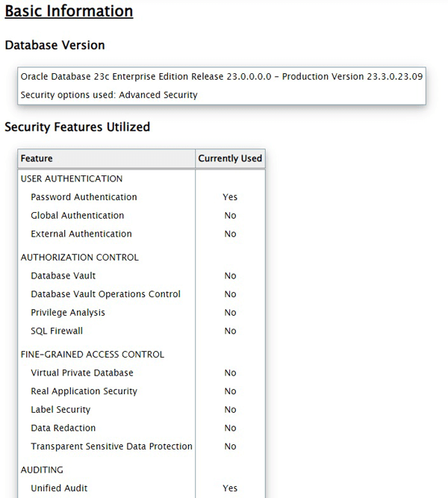Image resolution: width=448 pixels, height=498 pixels.
Task: Click the No value for Global Authentication
Action: [230, 215]
